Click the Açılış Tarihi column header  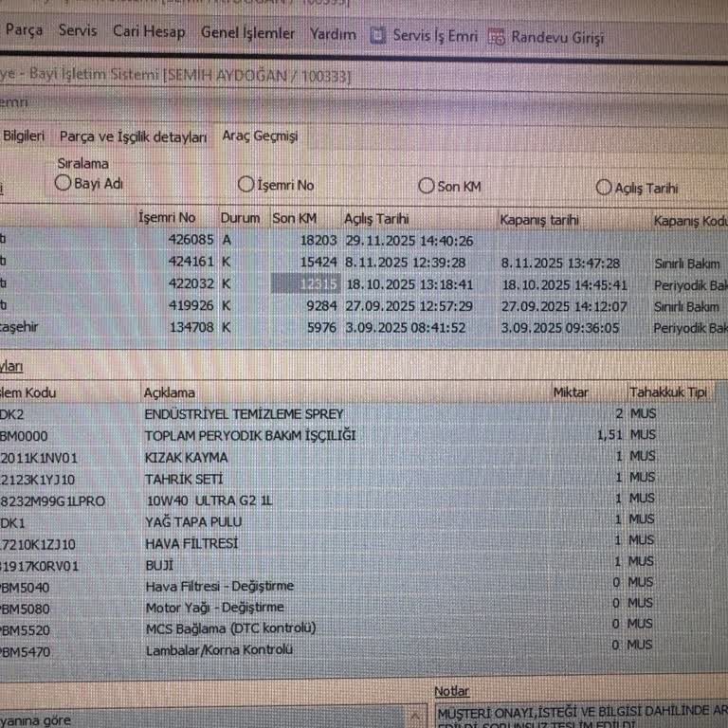(x=376, y=219)
